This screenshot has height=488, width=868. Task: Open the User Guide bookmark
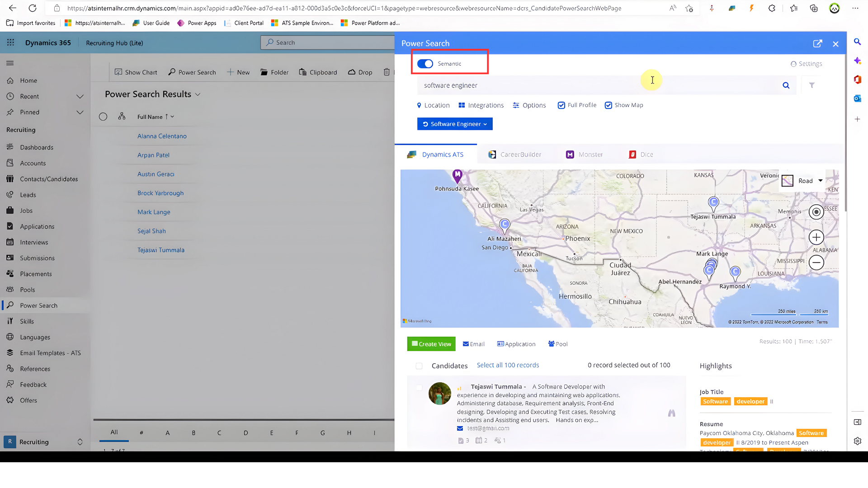(x=151, y=23)
